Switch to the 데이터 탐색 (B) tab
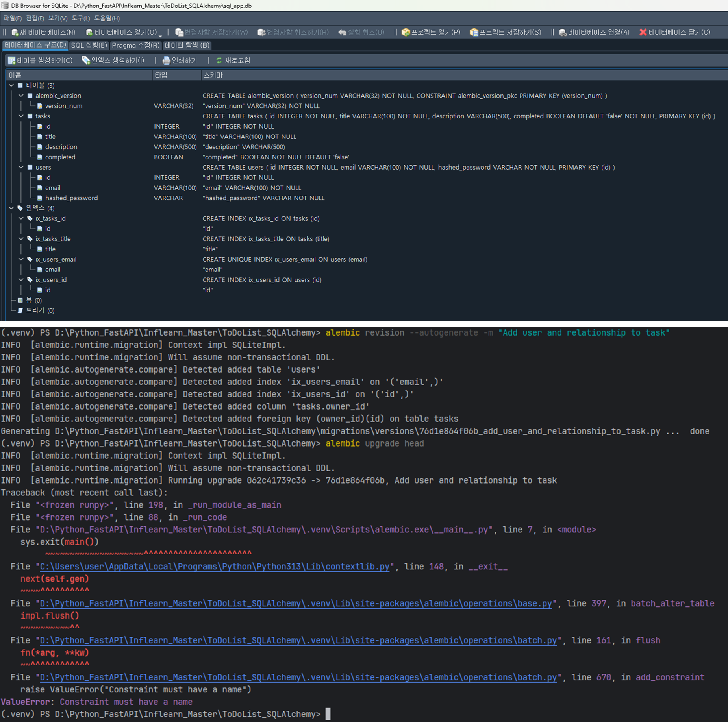Screen dimensions: 728x722 [x=187, y=45]
